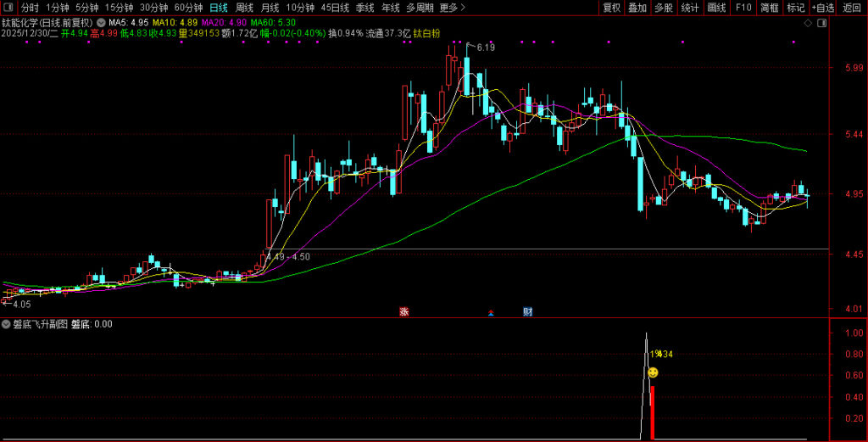This screenshot has height=442, width=868.
Task: Toggle the side panel icon beside the diamond
Action: point(822,23)
